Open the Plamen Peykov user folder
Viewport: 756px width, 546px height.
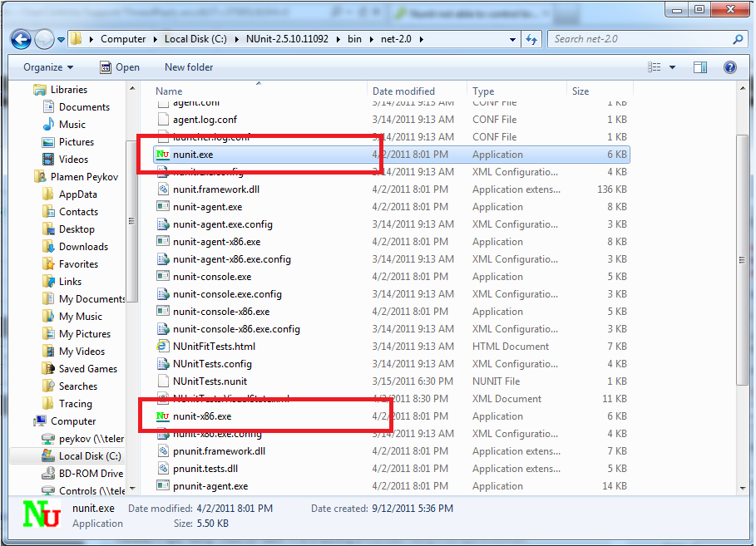pyautogui.click(x=84, y=177)
